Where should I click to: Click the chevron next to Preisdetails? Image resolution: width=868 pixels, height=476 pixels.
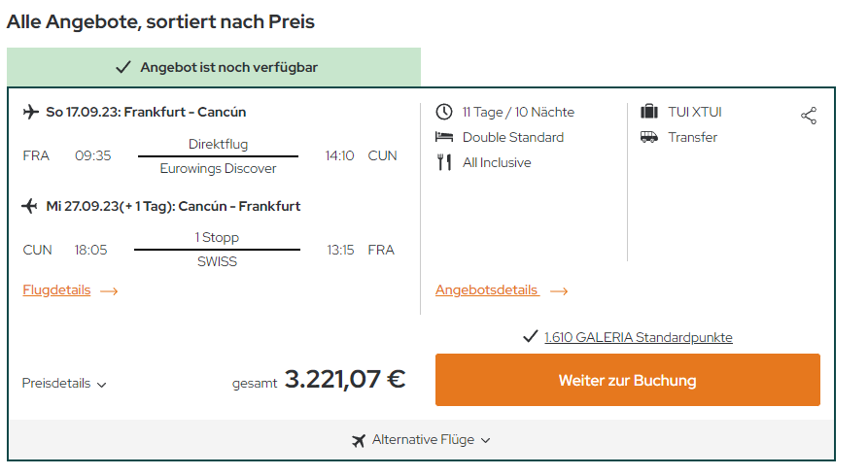point(101,385)
